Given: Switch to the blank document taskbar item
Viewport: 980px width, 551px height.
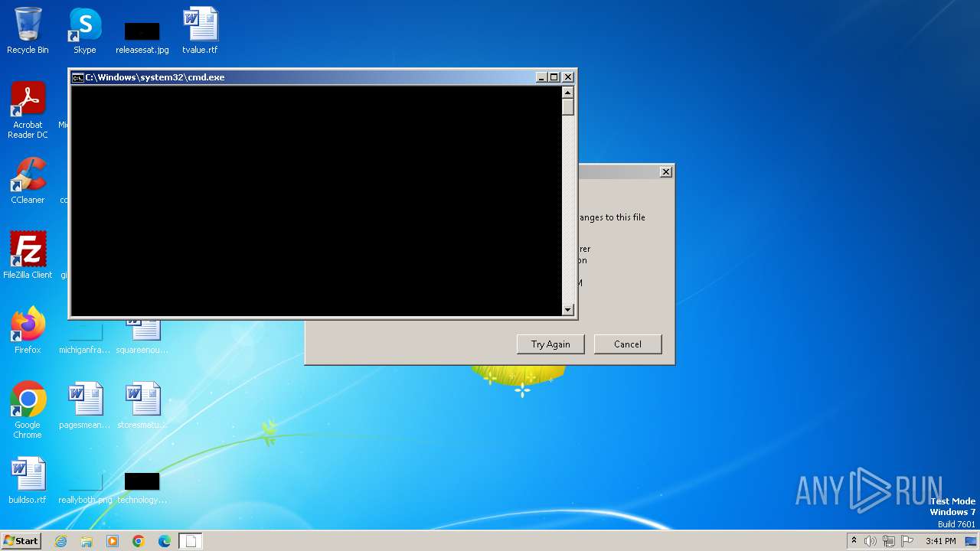Looking at the screenshot, I should click(191, 541).
